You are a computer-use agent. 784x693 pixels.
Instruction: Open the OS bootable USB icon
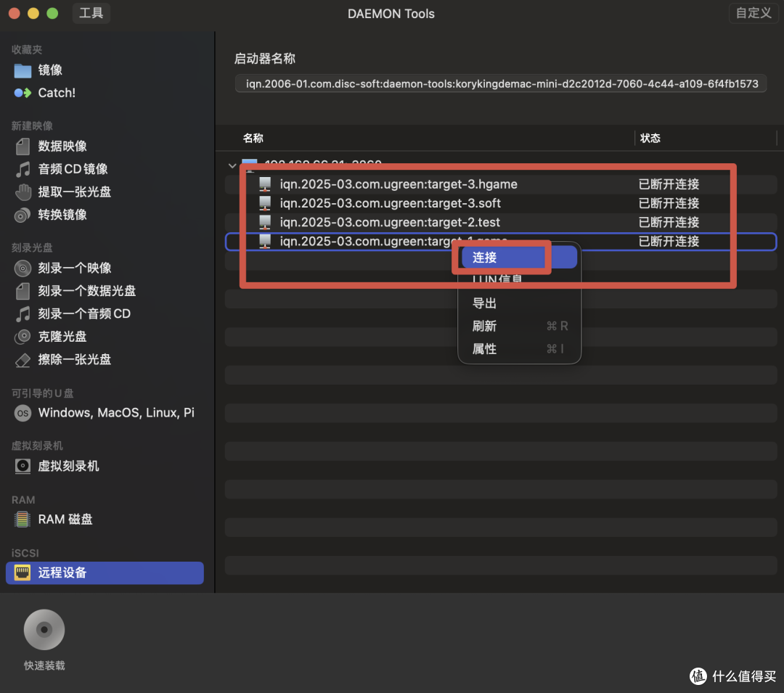(x=23, y=413)
